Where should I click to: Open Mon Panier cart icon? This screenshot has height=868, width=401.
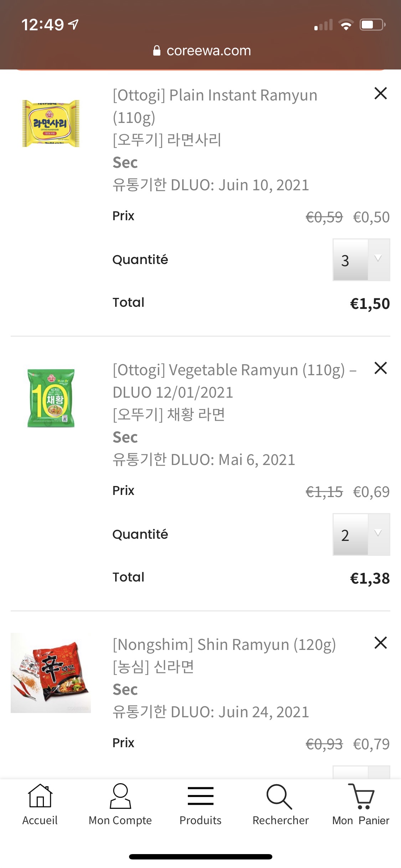(361, 797)
